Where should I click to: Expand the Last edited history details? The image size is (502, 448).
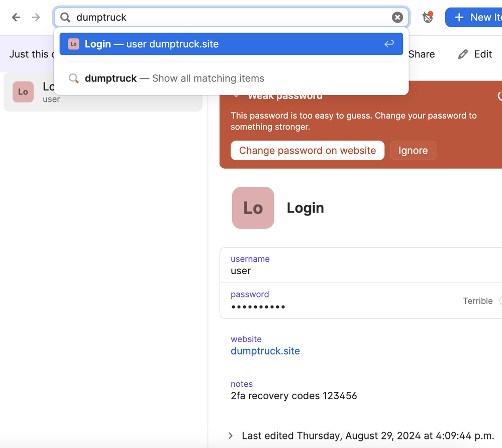click(x=231, y=435)
